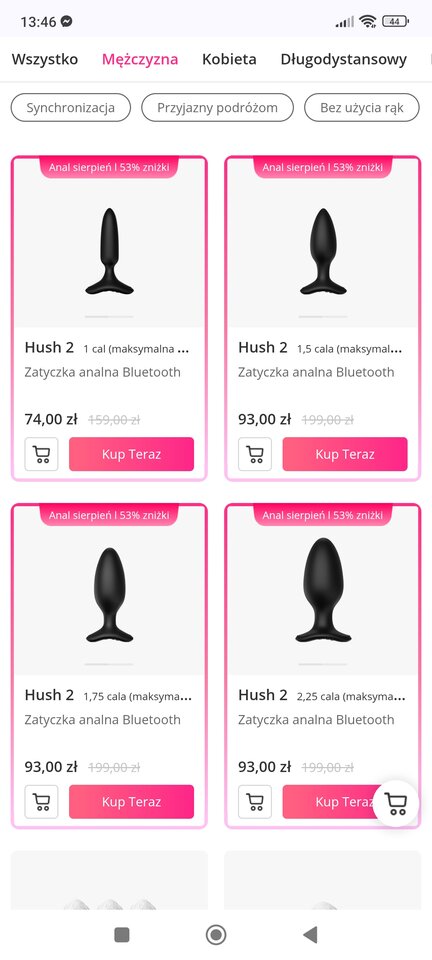Open the Hush 2 1,5 cala product image

click(322, 252)
